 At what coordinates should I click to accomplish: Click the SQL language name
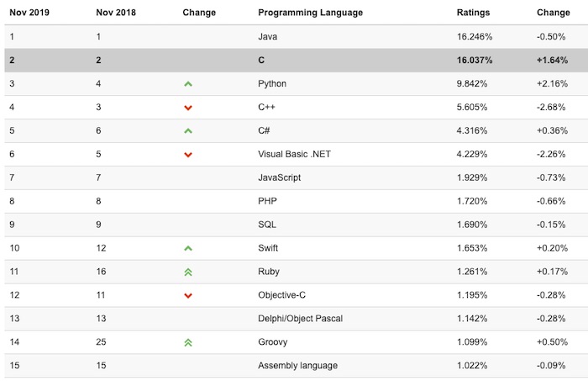(x=267, y=225)
